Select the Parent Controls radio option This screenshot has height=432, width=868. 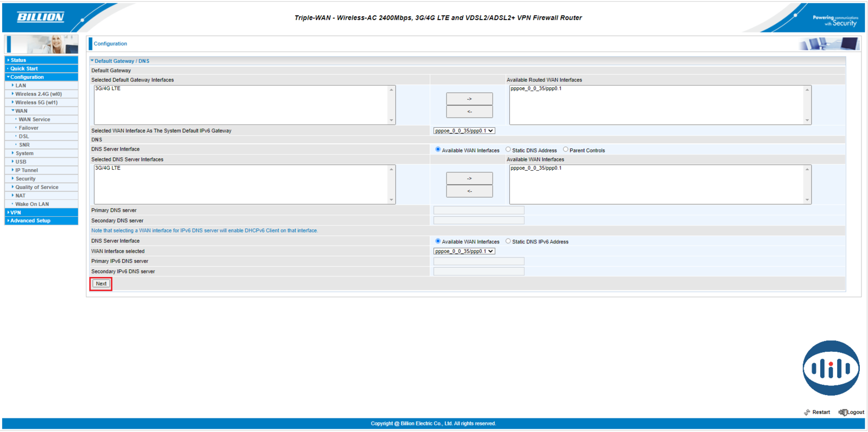[x=566, y=150]
